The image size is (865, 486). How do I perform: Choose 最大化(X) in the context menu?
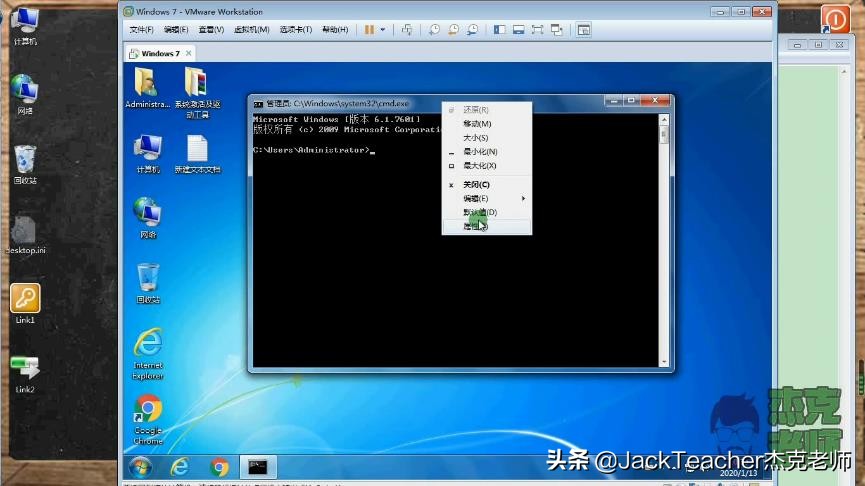[487, 165]
